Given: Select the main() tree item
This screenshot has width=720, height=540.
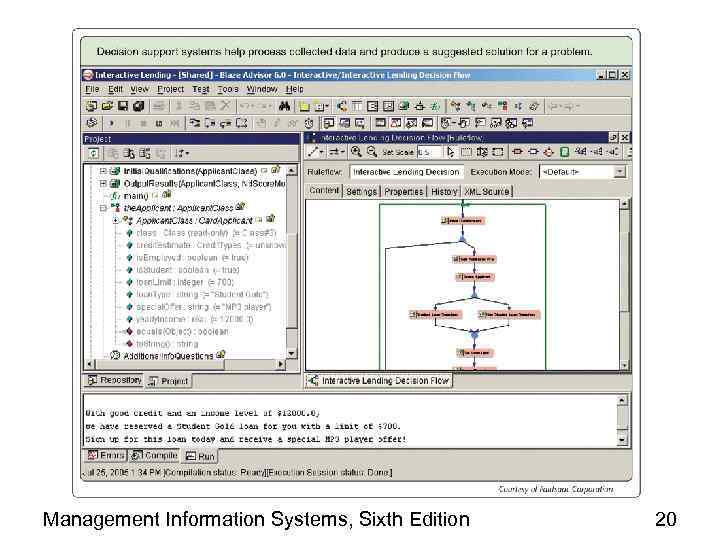Looking at the screenshot, I should 136,196.
